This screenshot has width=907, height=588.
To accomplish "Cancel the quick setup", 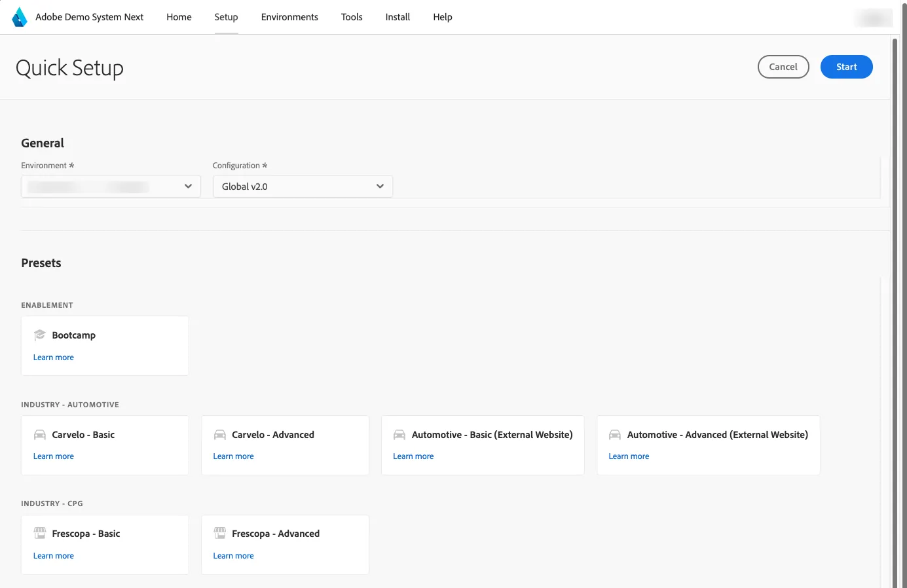I will [783, 67].
